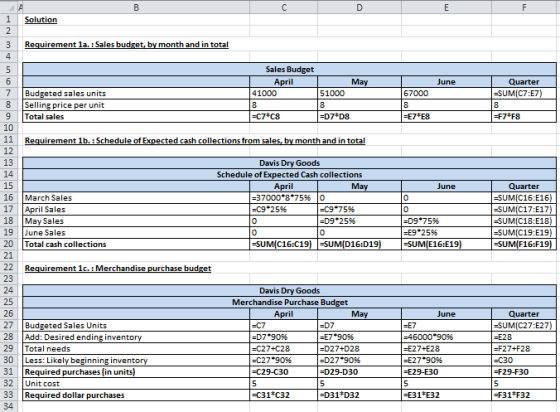Select the =C27*90% formula cell
The image size is (560, 412).
coord(284,360)
